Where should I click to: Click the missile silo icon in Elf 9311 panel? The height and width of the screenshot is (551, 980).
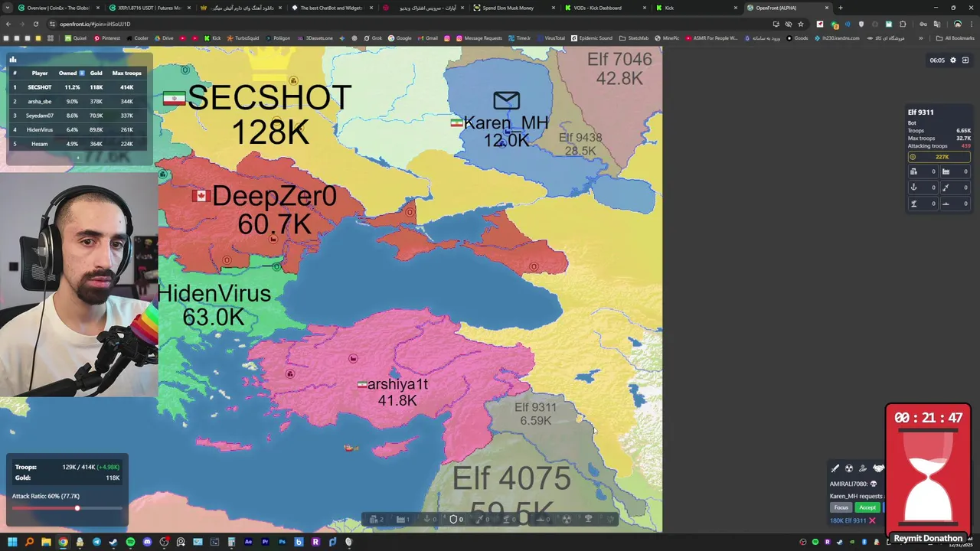946,187
